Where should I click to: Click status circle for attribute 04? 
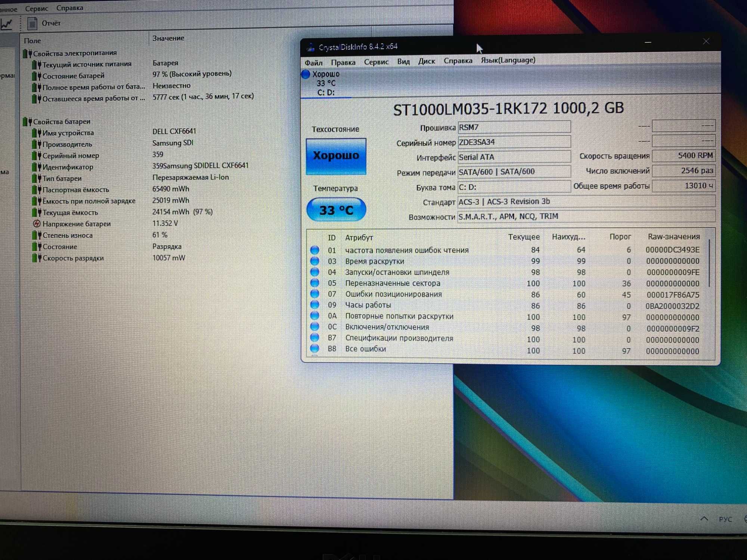[x=315, y=272]
